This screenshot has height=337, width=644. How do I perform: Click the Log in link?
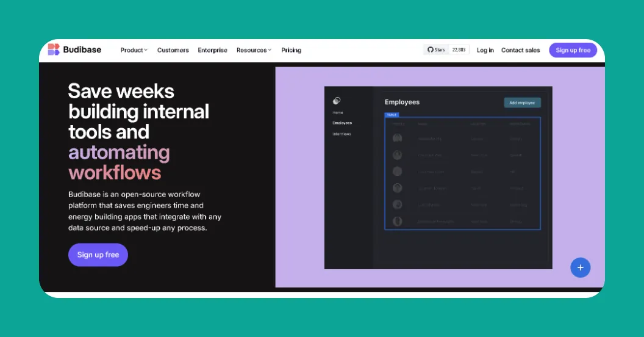click(x=485, y=50)
